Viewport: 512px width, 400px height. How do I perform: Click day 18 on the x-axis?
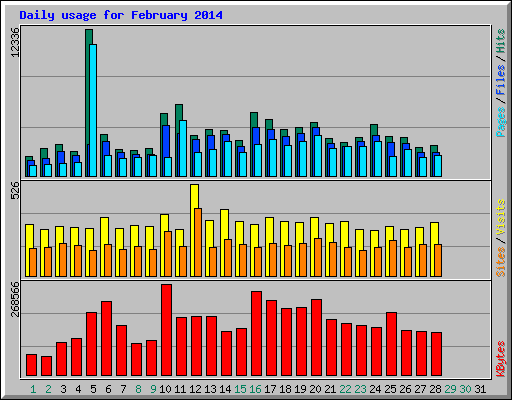285,389
